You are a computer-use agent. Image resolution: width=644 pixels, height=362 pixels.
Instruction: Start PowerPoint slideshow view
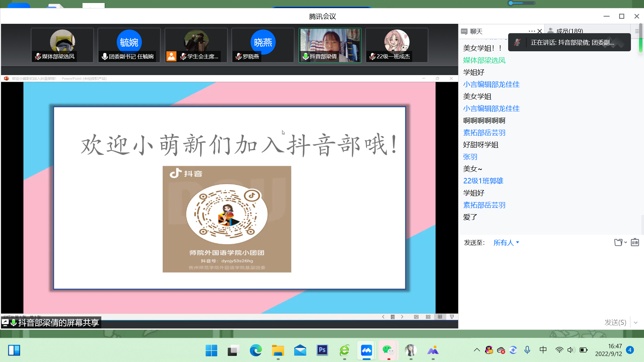click(452, 317)
